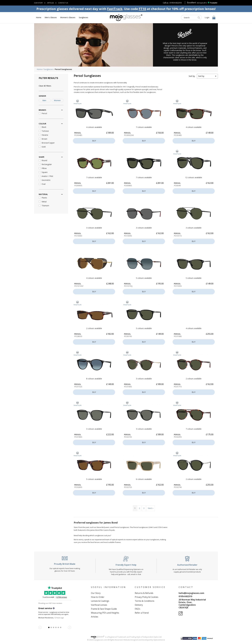Tick the Persol brand checkbox
Viewport: 252px width, 644px height.
[x=40, y=113]
